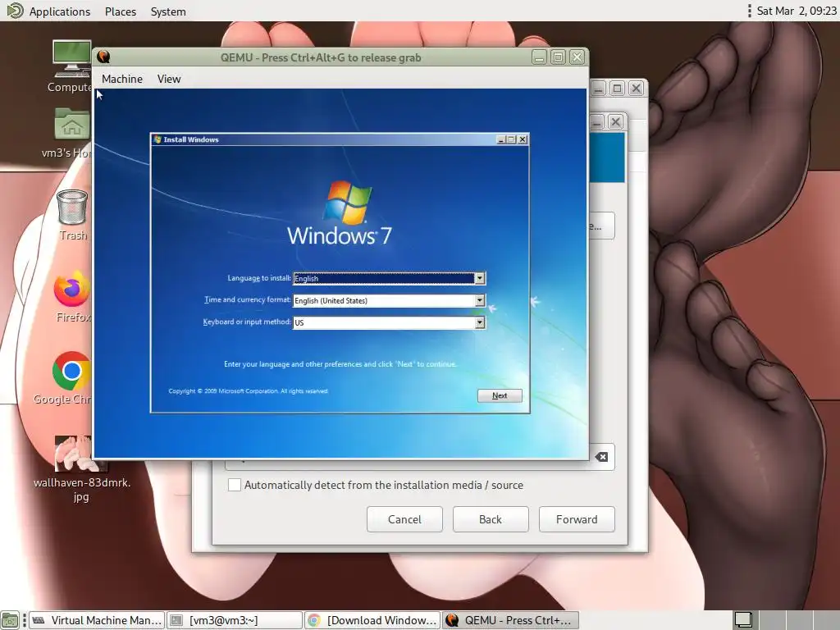Expand the Keyboard or input method dropdown
Viewport: 840px width, 630px height.
(479, 322)
